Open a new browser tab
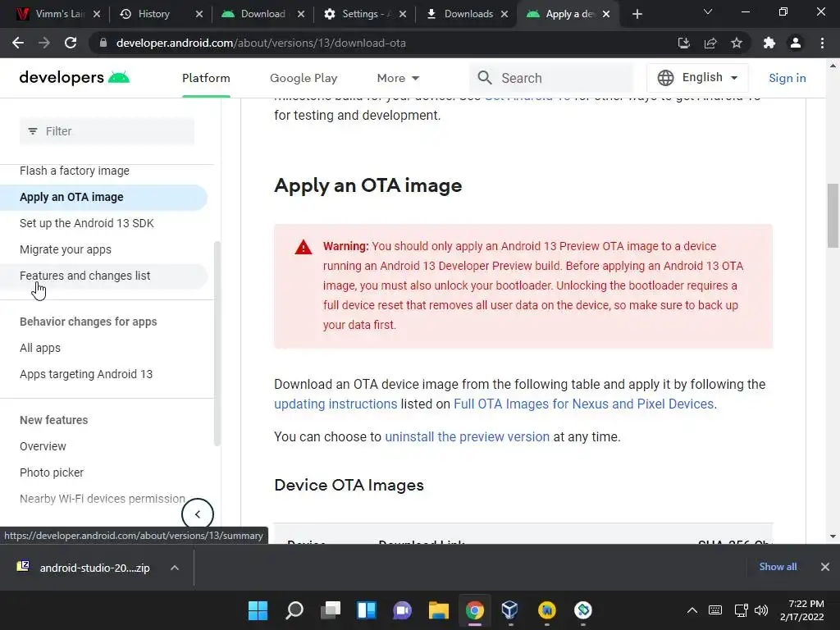Screen dimensions: 840x630 click(x=637, y=14)
